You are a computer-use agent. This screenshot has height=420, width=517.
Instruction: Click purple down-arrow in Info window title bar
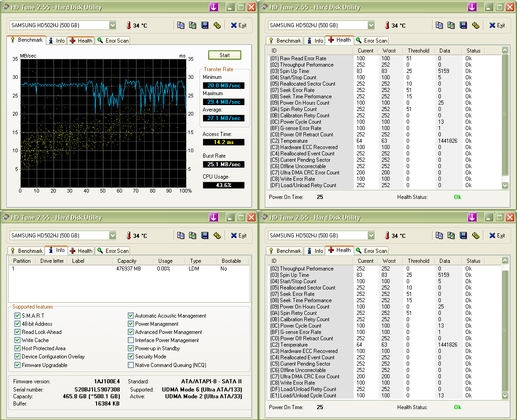point(214,217)
